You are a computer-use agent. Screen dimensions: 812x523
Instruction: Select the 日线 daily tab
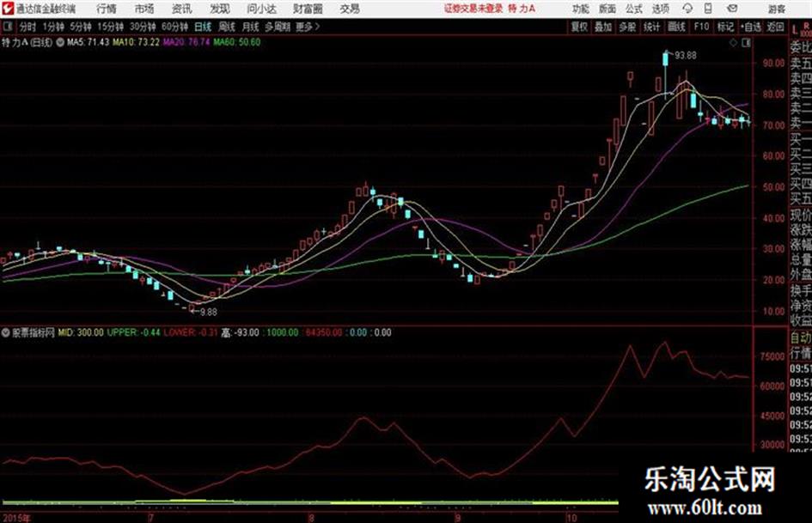[x=203, y=27]
